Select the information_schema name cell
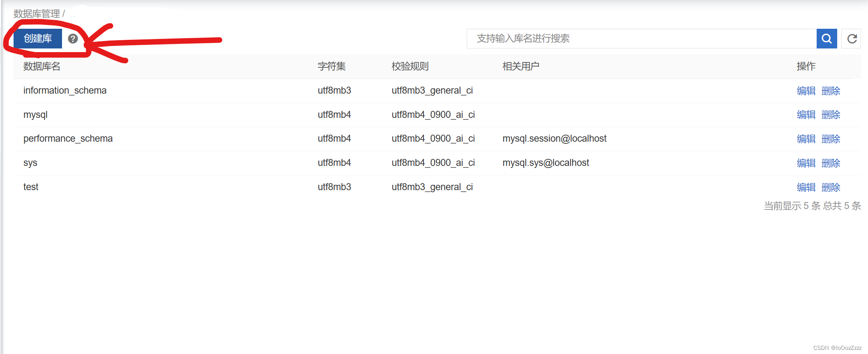Viewport: 868px width, 354px height. 65,90
